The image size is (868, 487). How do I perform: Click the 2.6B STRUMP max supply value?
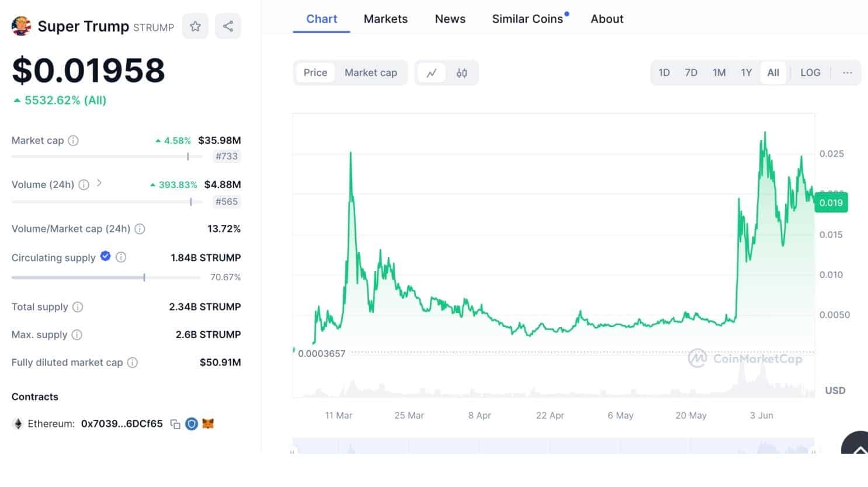pos(209,335)
